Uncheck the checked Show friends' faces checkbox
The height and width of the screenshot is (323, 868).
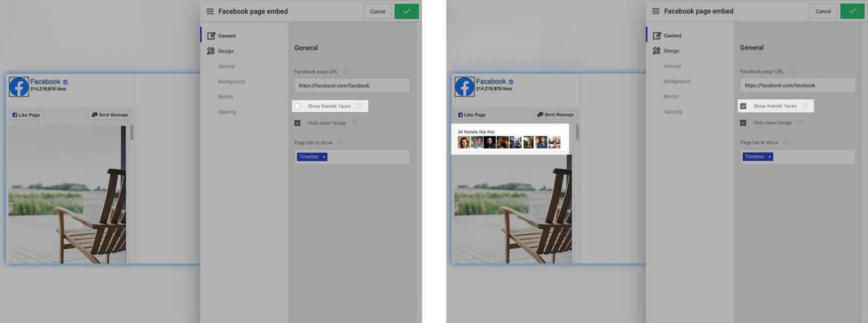coord(743,106)
